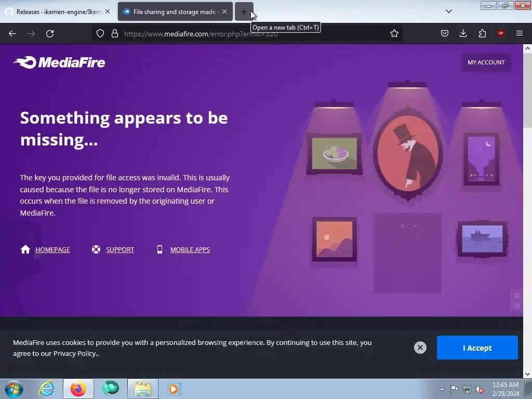List all open tabs

click(448, 11)
